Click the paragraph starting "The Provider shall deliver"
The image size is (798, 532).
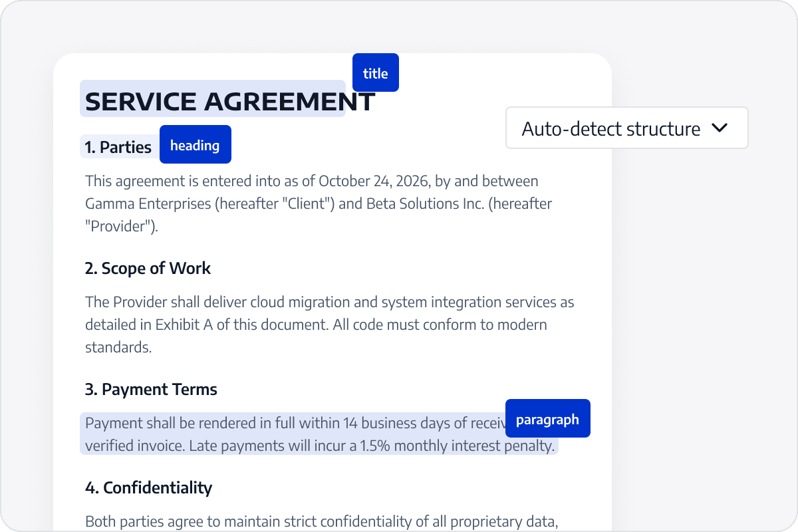[330, 325]
